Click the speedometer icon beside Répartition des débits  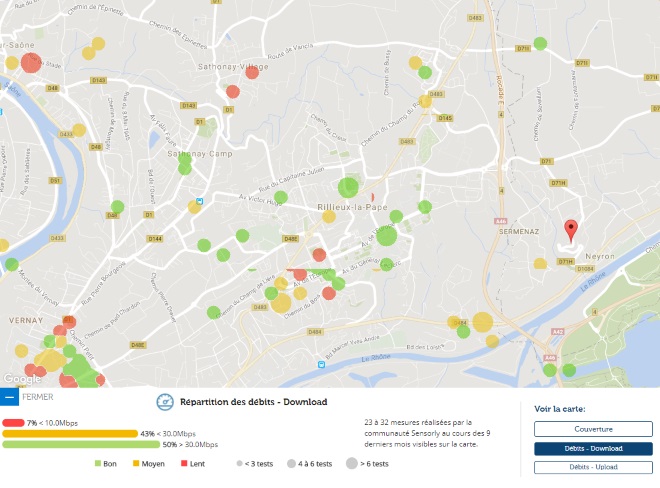(x=165, y=402)
